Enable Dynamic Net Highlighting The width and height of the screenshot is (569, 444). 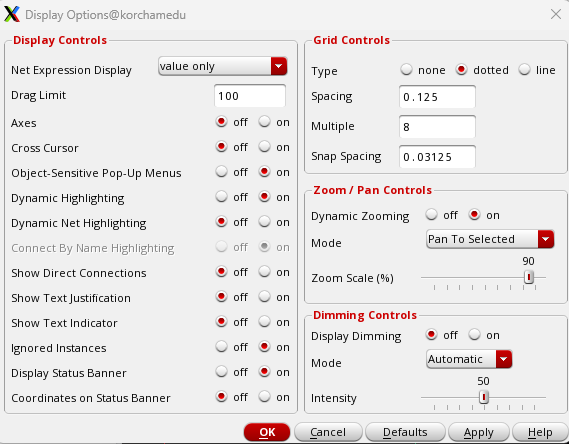pos(265,221)
